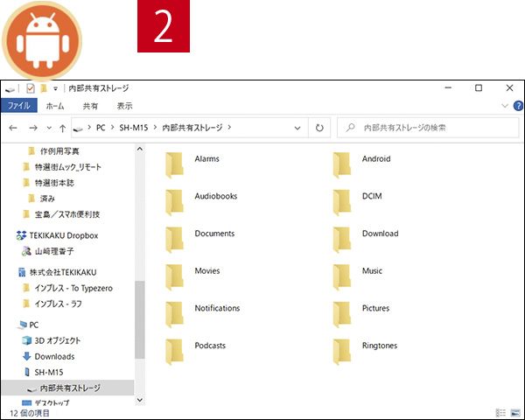Go up one folder level
The image size is (525, 420).
[61, 128]
